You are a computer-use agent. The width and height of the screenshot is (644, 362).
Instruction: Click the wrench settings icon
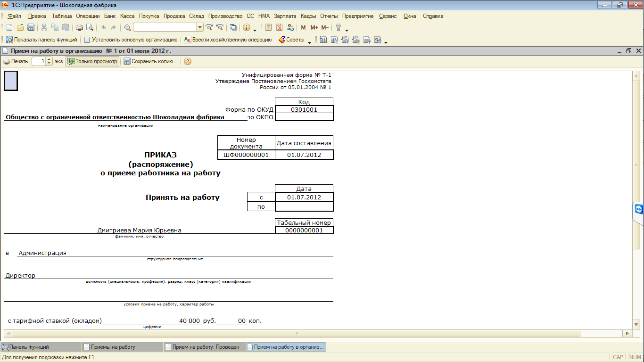point(339,27)
